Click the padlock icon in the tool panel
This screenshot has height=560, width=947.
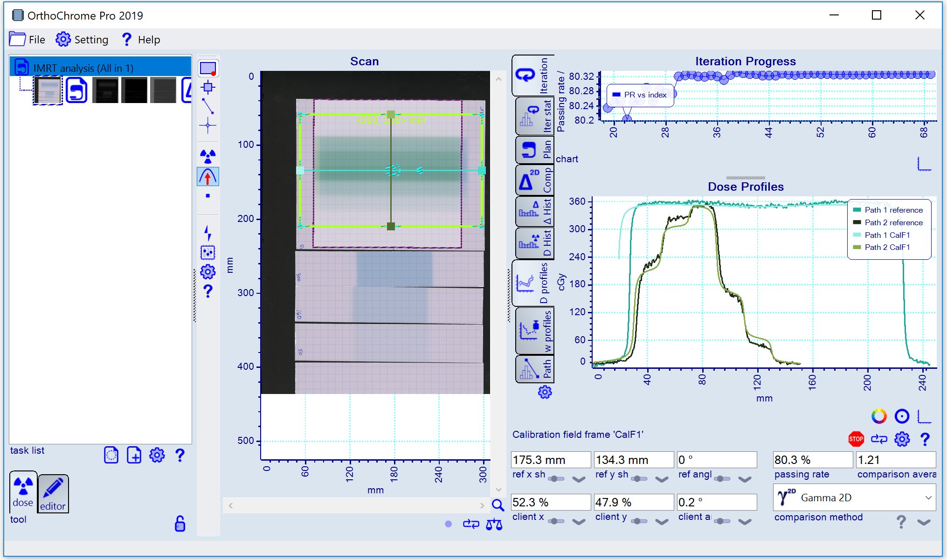pyautogui.click(x=180, y=524)
